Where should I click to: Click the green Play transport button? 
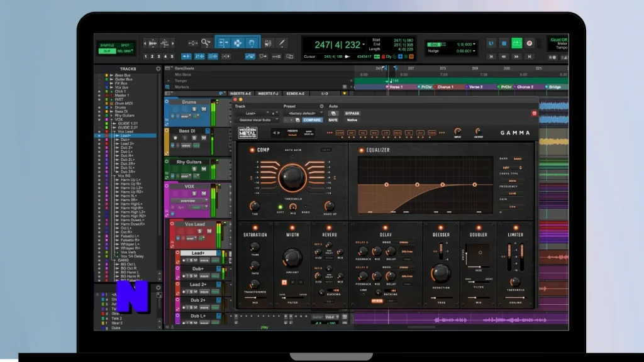pyautogui.click(x=517, y=43)
